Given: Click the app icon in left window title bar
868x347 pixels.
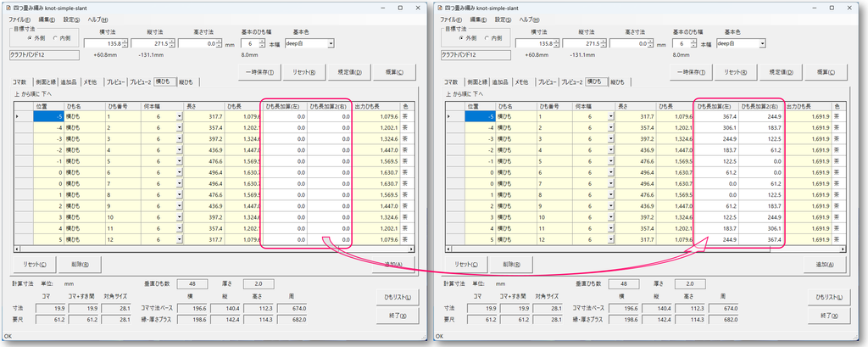Looking at the screenshot, I should [x=8, y=8].
